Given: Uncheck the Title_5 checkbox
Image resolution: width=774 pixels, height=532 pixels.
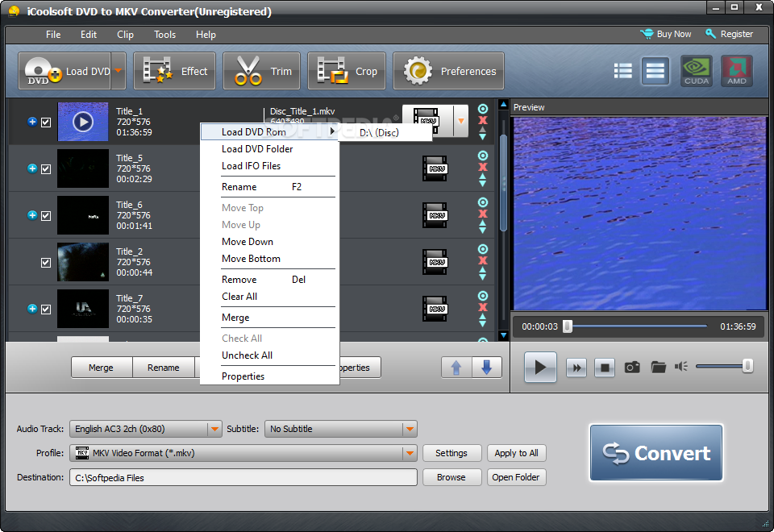Looking at the screenshot, I should click(x=46, y=168).
